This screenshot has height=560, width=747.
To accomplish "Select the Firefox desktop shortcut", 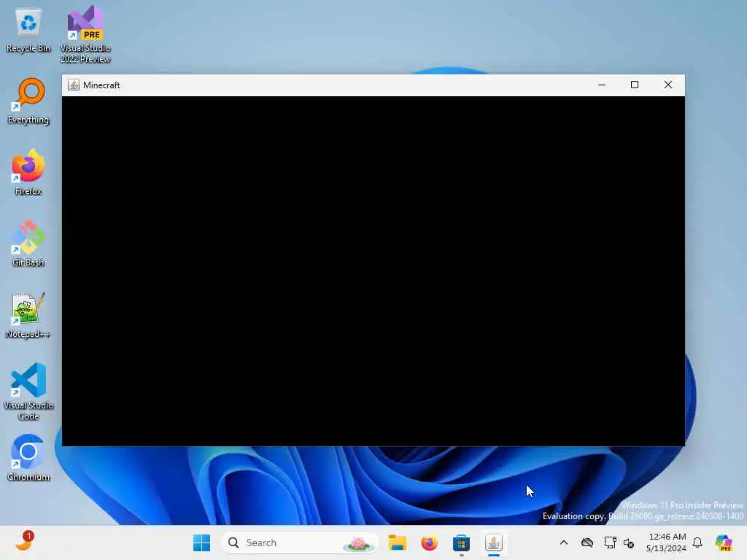I will pos(28,172).
